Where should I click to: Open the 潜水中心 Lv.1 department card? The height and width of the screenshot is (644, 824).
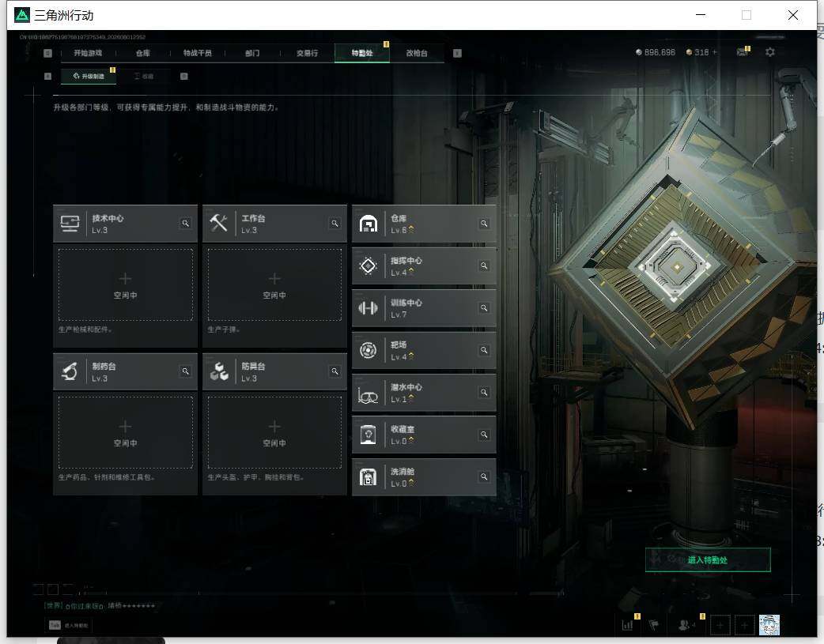click(x=424, y=393)
